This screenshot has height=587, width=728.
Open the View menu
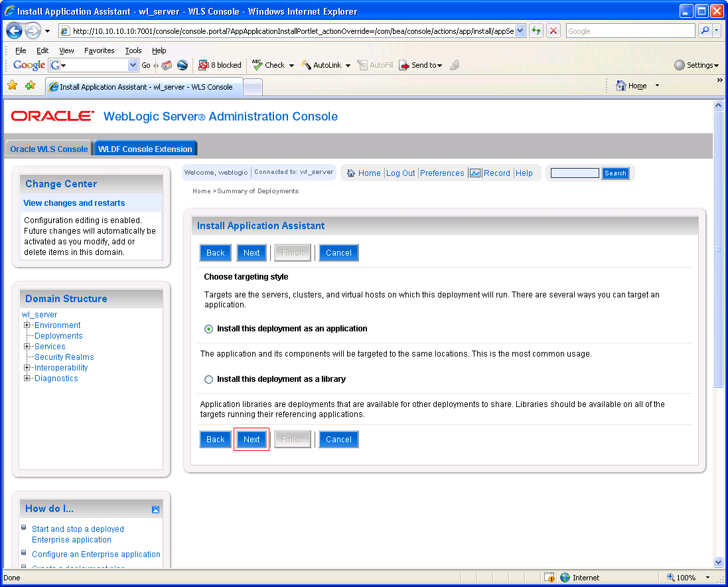click(66, 50)
